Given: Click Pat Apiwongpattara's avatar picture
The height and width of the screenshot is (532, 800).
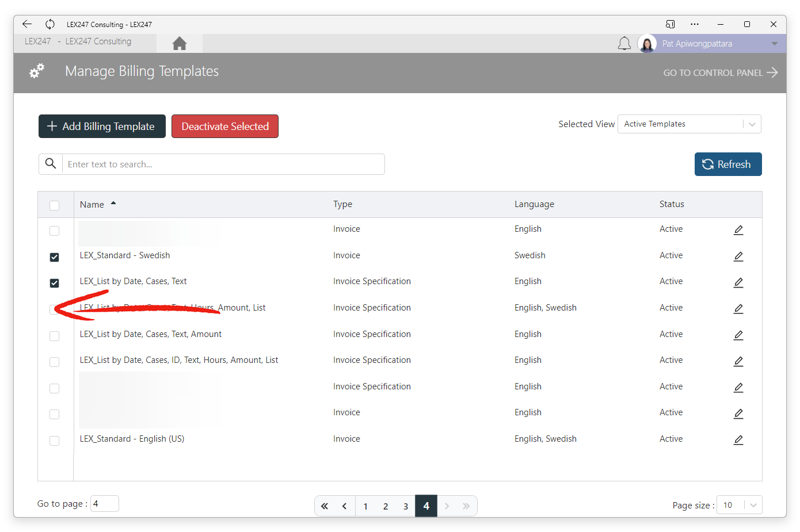Looking at the screenshot, I should tap(647, 44).
